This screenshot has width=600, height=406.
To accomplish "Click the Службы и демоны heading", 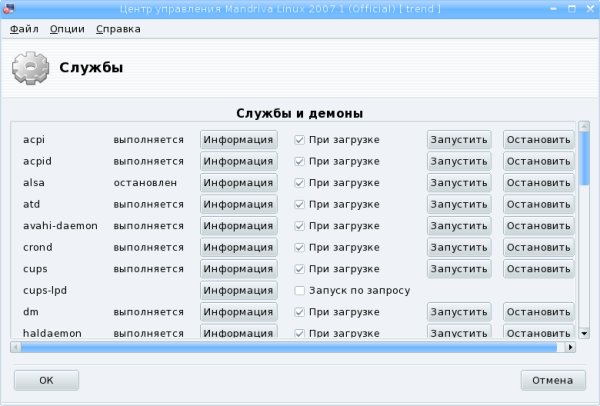I will click(300, 113).
